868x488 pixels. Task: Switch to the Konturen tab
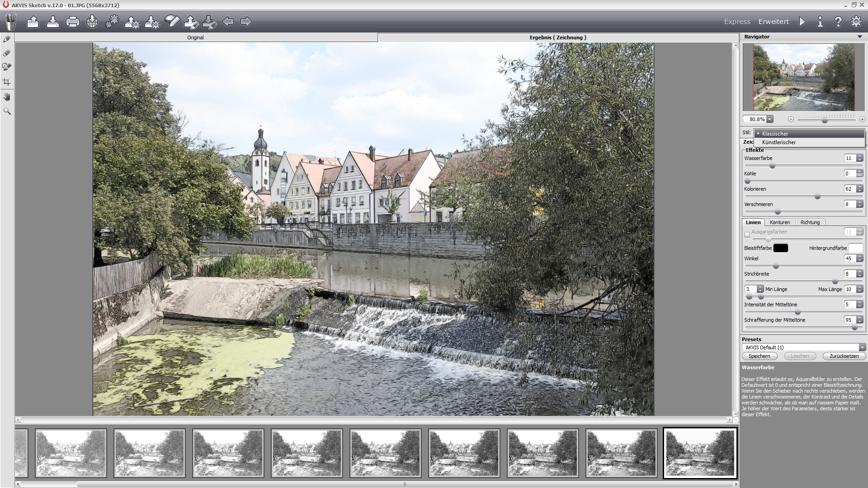coord(780,222)
